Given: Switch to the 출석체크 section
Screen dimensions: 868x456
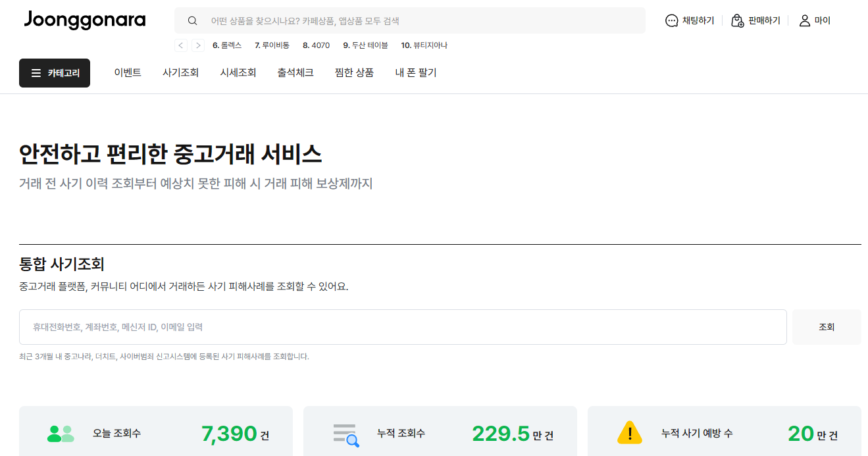Looking at the screenshot, I should 295,72.
